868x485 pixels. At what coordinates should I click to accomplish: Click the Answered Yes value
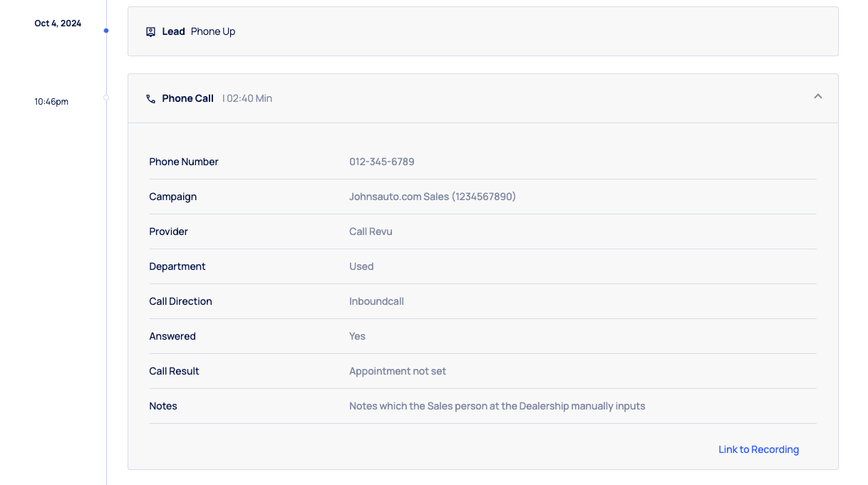(357, 336)
